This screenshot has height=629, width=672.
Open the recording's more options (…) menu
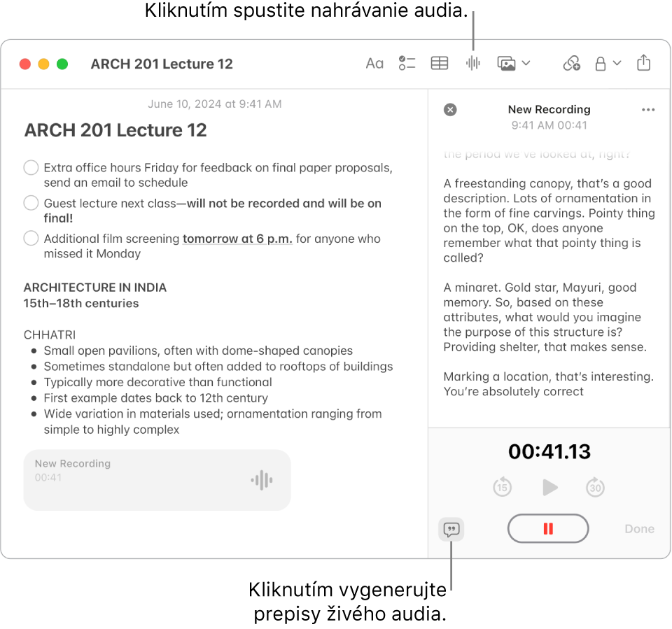648,110
